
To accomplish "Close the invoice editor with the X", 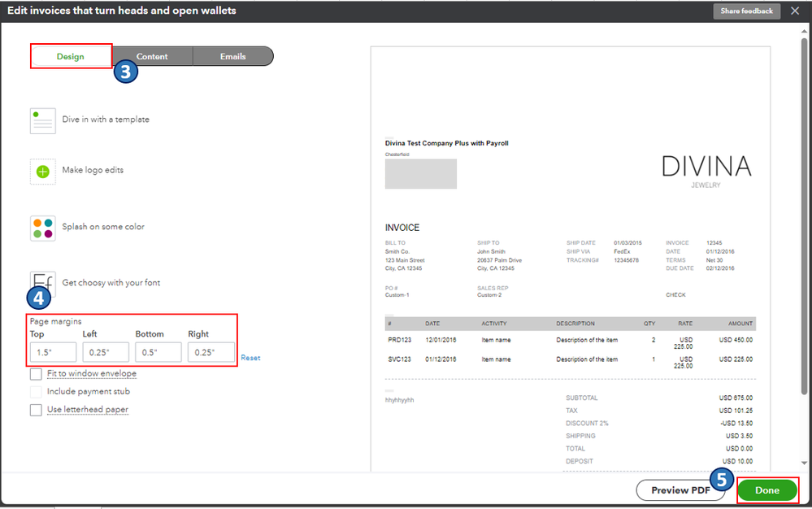I will 795,11.
